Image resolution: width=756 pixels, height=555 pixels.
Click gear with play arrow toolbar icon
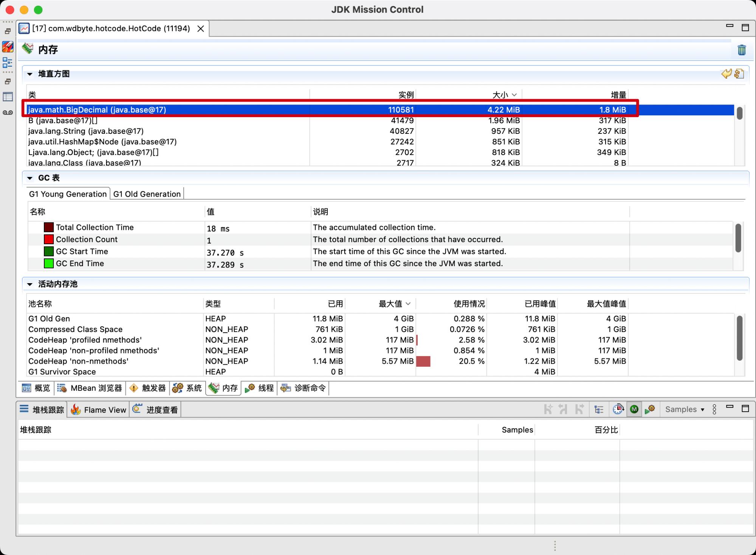click(x=650, y=409)
